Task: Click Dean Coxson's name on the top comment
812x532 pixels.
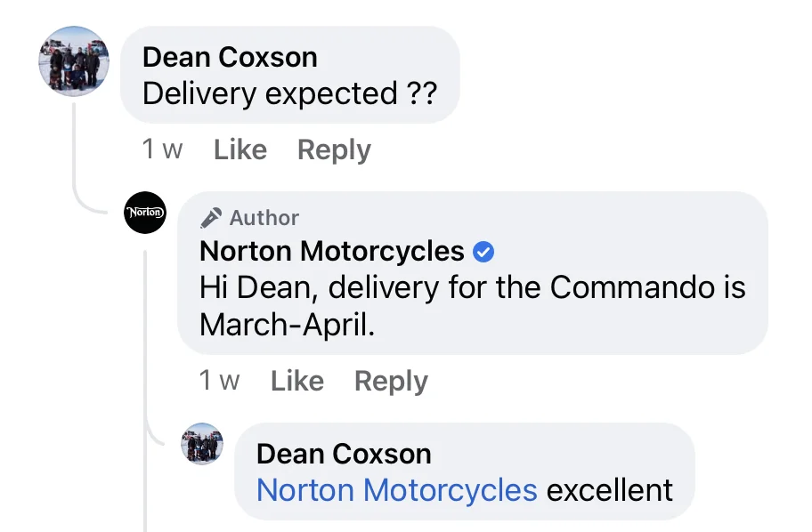Action: click(x=230, y=57)
